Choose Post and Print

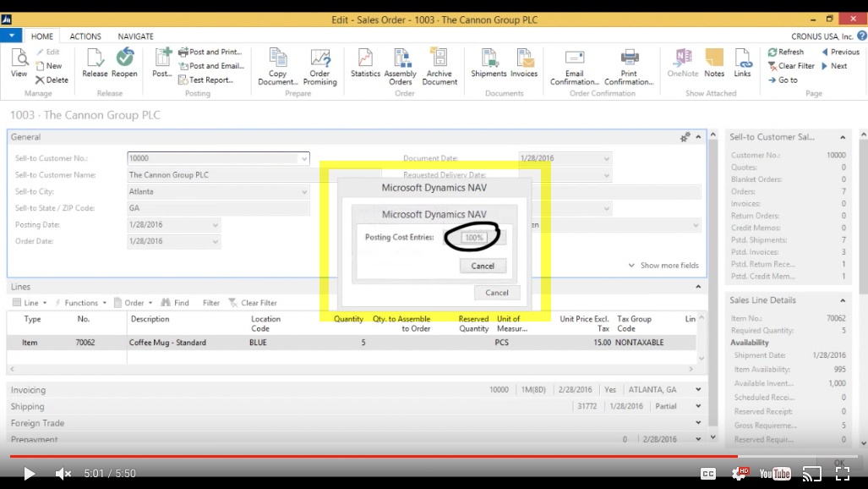point(210,52)
